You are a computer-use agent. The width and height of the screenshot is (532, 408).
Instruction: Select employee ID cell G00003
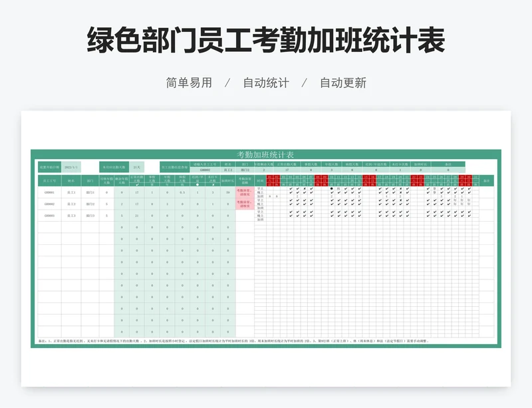tap(49, 216)
